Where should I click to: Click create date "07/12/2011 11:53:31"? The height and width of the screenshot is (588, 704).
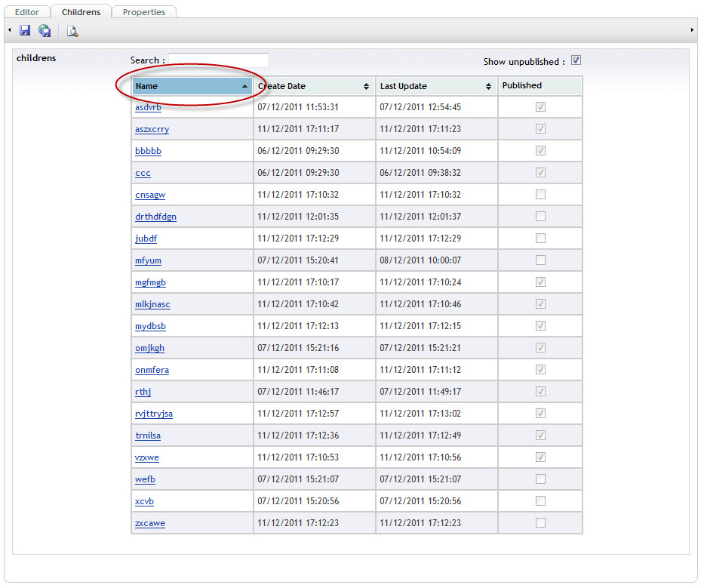298,107
